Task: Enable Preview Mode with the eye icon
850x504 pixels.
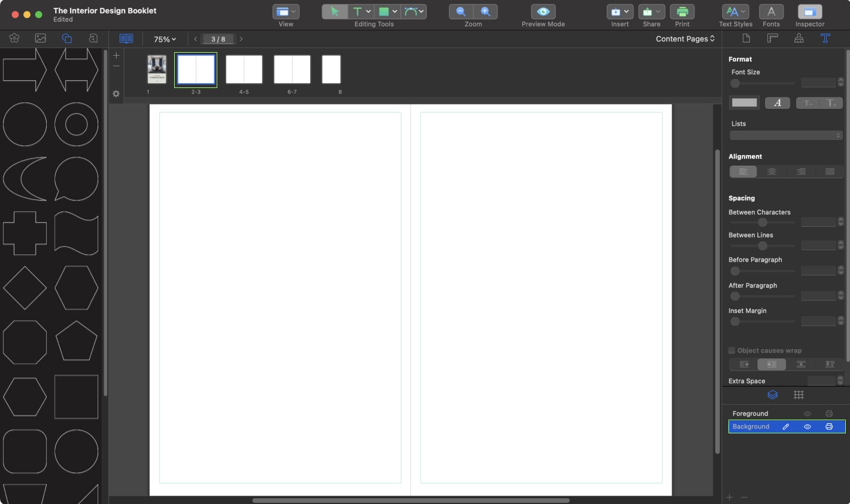Action: click(542, 11)
